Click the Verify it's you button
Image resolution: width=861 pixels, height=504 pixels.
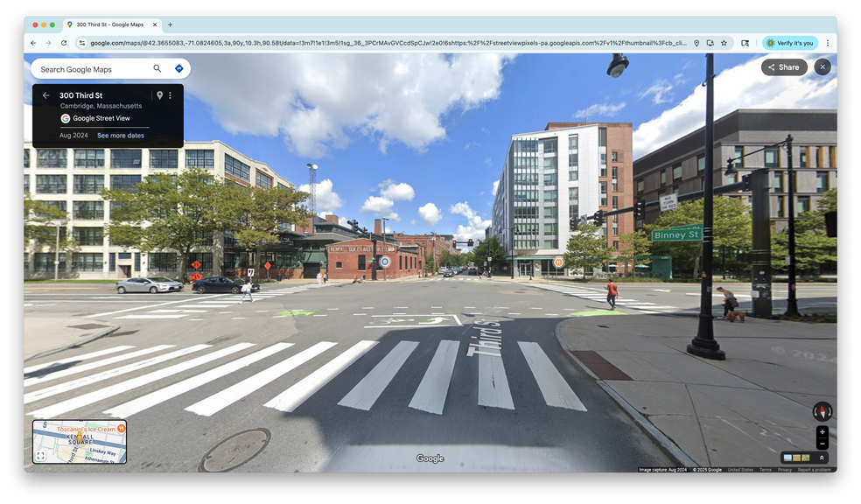[x=790, y=42]
